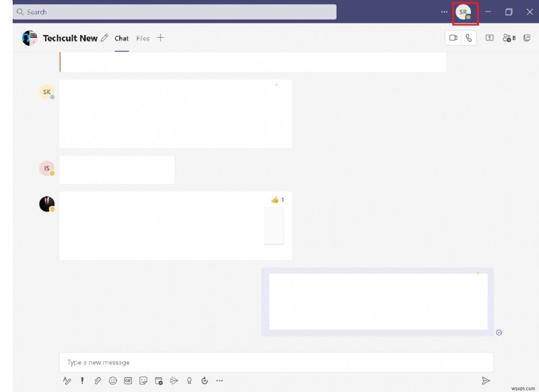Send the message with arrow icon
The height and width of the screenshot is (392, 539).
tap(486, 381)
